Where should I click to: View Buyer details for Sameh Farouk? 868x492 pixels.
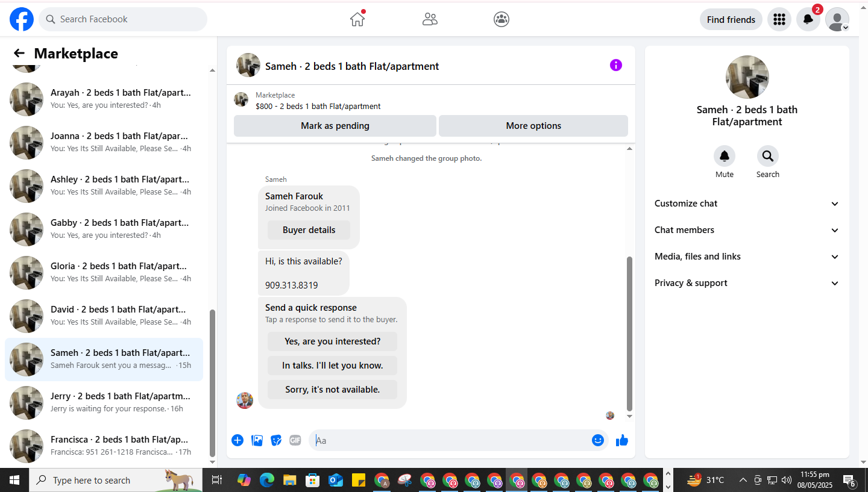click(x=309, y=230)
